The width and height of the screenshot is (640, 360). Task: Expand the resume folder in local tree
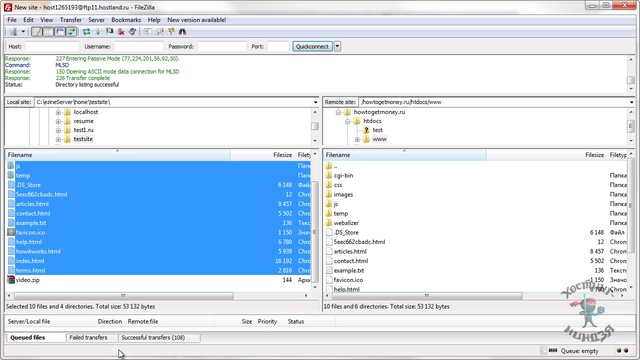click(58, 121)
